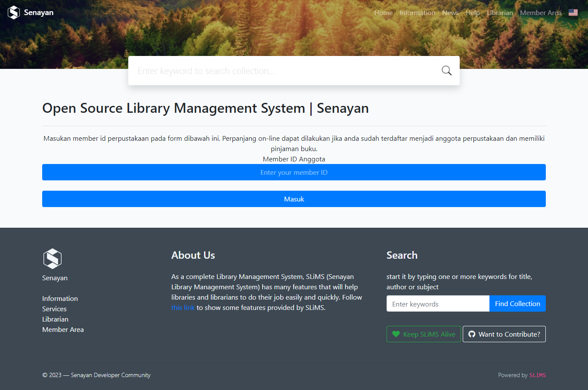Click the 'About Us' footer heading
Viewport: 588px width, 390px height.
coord(193,255)
